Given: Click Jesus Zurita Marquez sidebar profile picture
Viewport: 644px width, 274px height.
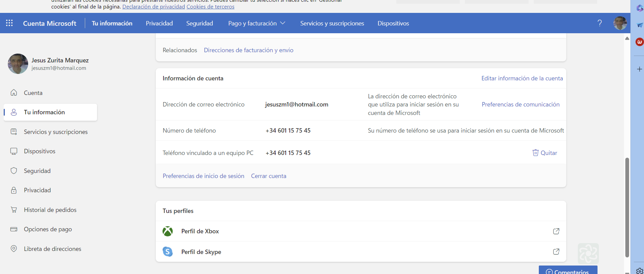Looking at the screenshot, I should click(x=18, y=64).
